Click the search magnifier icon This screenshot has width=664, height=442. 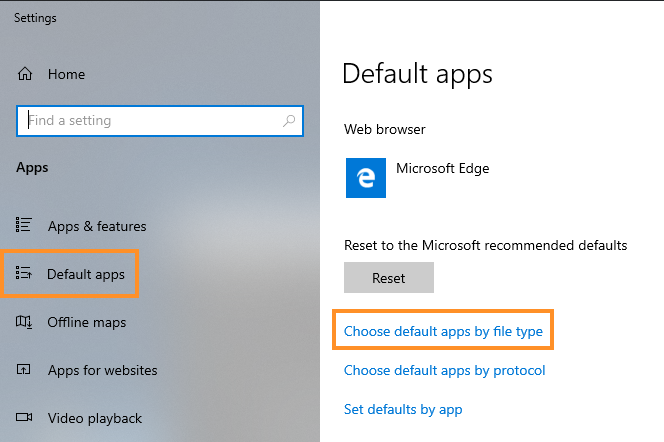click(x=289, y=121)
